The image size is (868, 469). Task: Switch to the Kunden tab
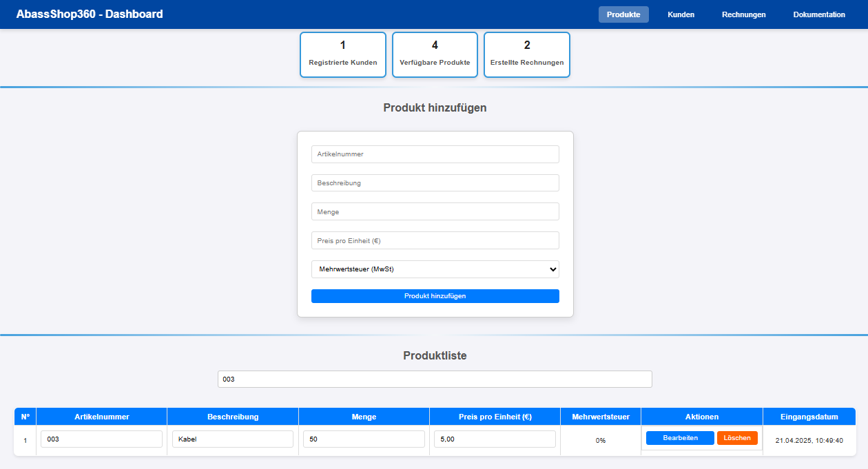tap(681, 14)
